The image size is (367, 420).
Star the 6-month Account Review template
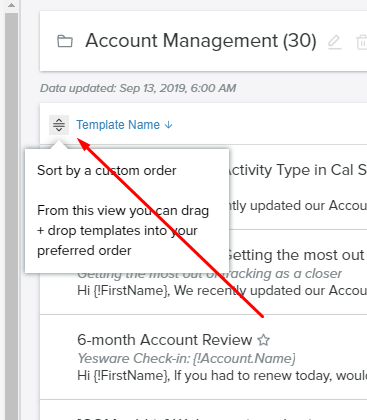(x=264, y=340)
